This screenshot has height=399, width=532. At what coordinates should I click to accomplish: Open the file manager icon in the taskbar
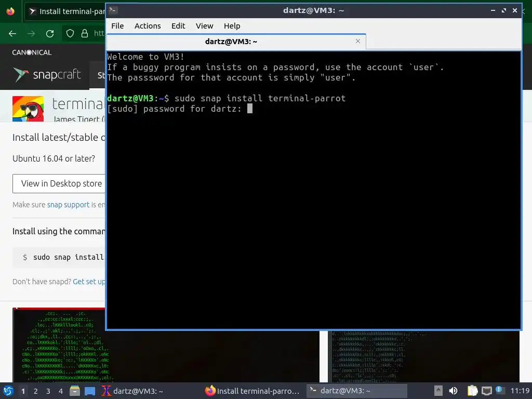pos(75,391)
